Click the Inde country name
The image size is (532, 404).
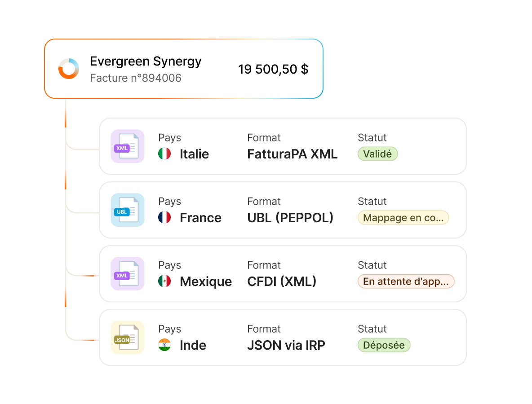pos(193,345)
